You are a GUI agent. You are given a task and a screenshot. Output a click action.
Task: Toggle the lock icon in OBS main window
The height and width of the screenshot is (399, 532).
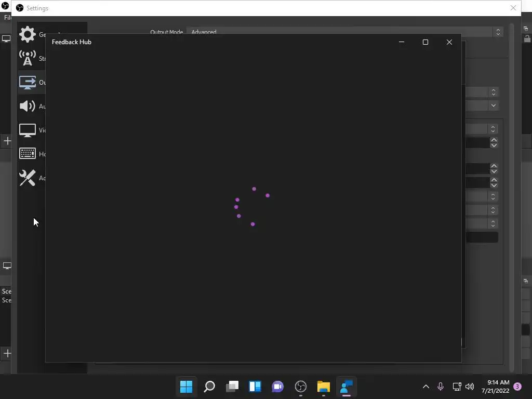(527, 38)
